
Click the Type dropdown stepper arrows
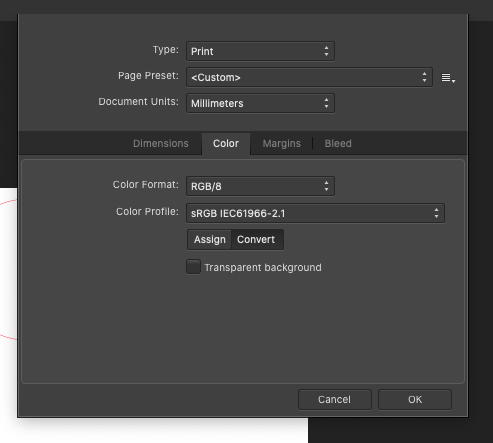pos(326,51)
